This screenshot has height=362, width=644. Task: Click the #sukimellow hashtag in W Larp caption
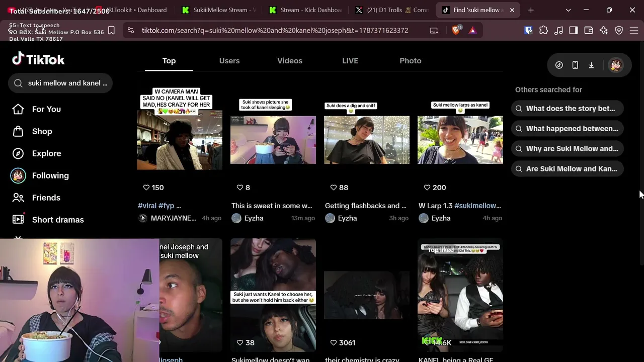point(477,206)
